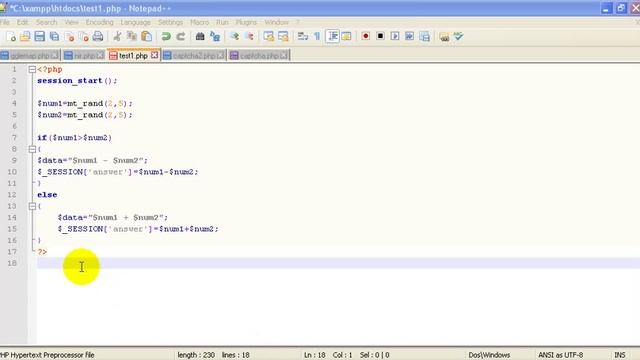
Task: Close the test1.php tab
Action: (x=154, y=55)
